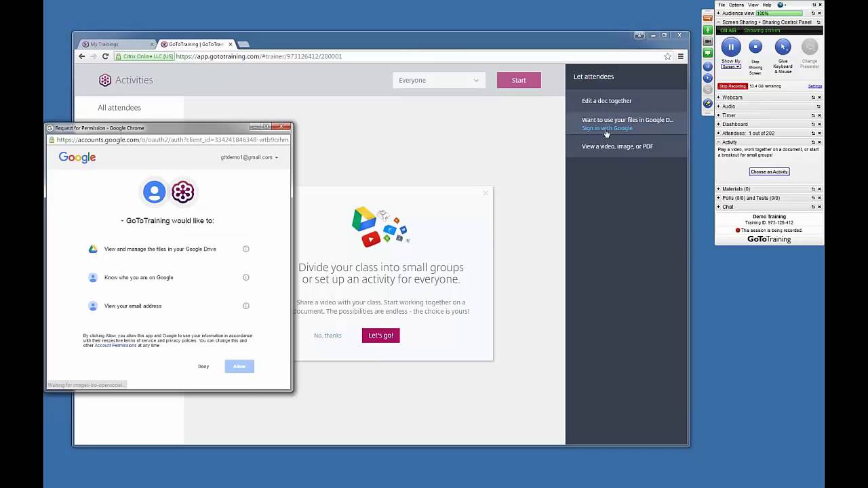Open the File menu in control panel
868x488 pixels.
click(x=722, y=5)
